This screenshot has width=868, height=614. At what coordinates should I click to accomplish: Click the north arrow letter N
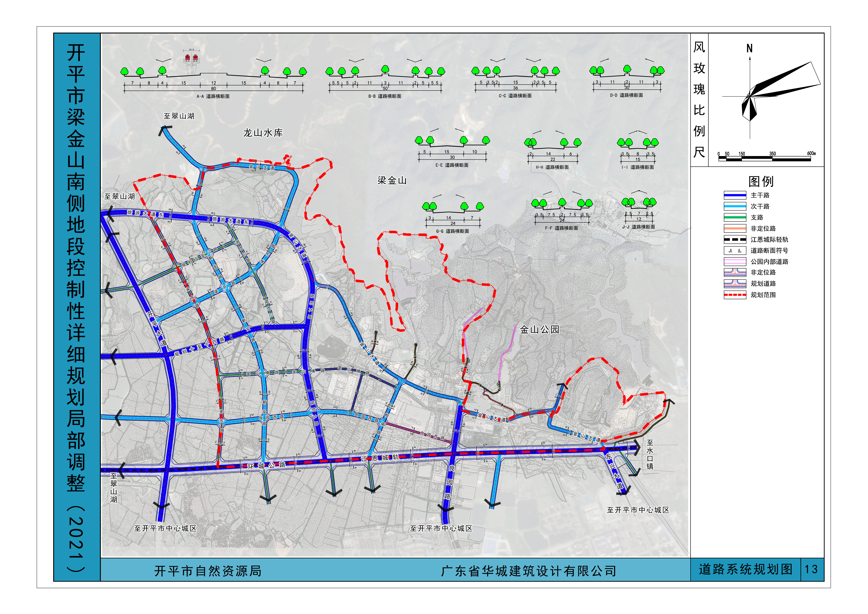pyautogui.click(x=750, y=48)
